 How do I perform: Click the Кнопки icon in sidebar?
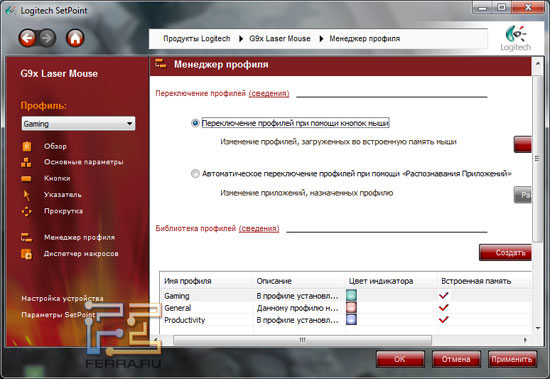point(26,179)
